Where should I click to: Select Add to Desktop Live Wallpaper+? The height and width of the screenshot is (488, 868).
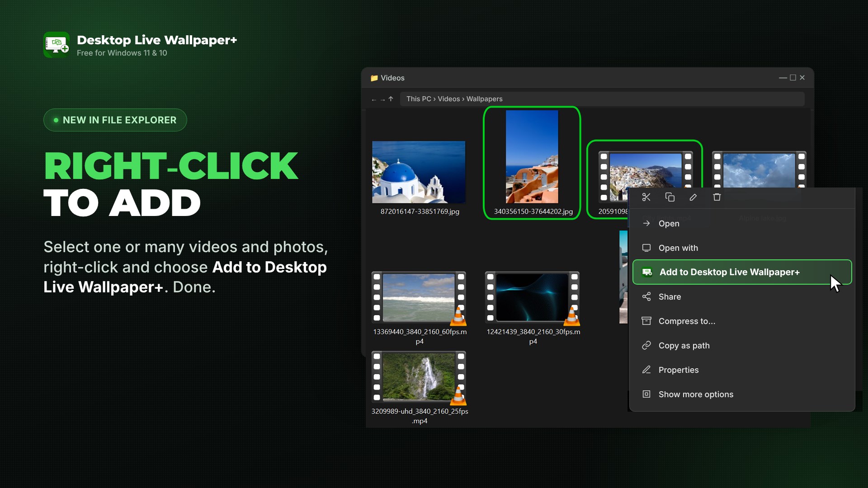point(742,272)
